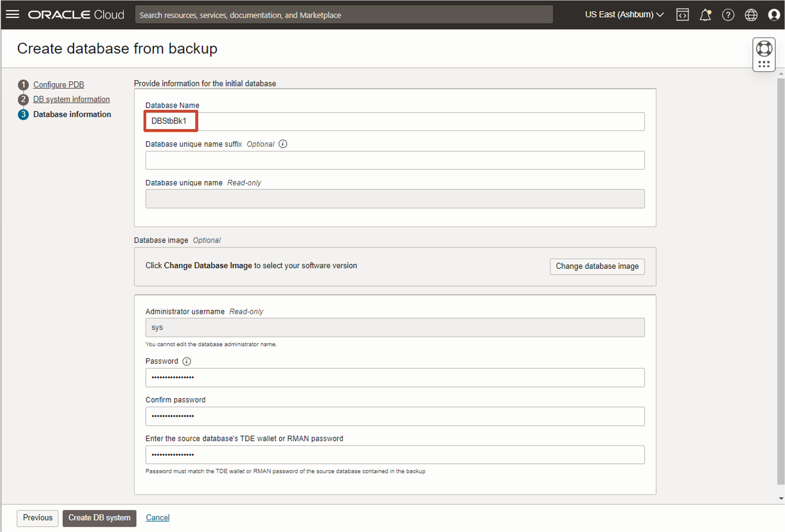Screen dimensions: 785x532
Task: Click the vertical scrollbar down arrow
Action: (x=781, y=498)
